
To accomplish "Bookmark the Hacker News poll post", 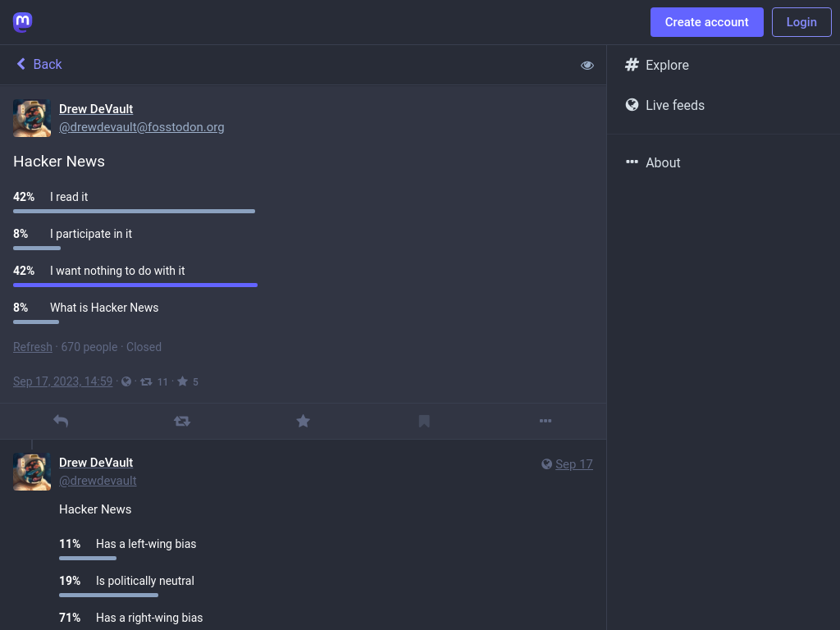I will click(424, 421).
